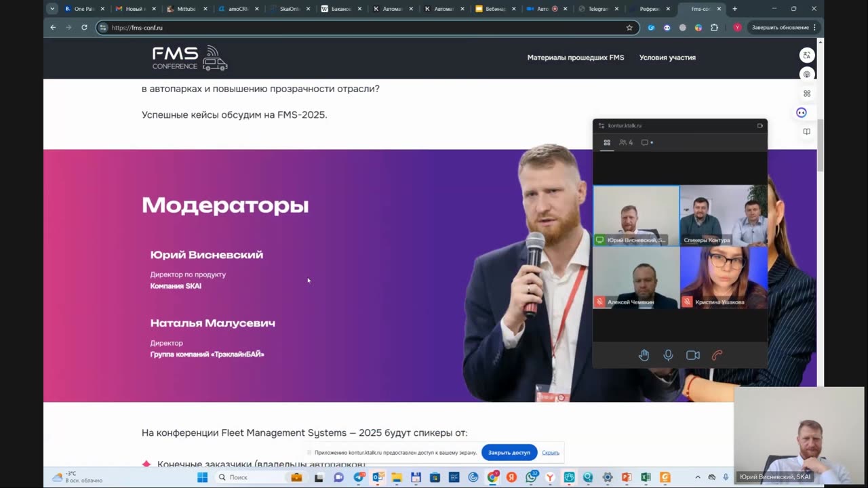Viewport: 868px width, 488px height.
Task: Click the name Наталья Малусевич
Action: 213,323
